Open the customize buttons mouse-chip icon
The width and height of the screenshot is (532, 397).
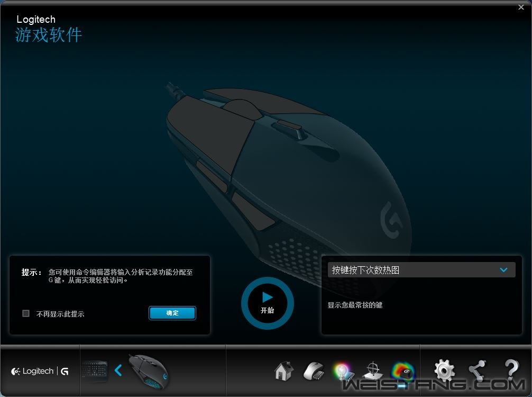(x=313, y=371)
